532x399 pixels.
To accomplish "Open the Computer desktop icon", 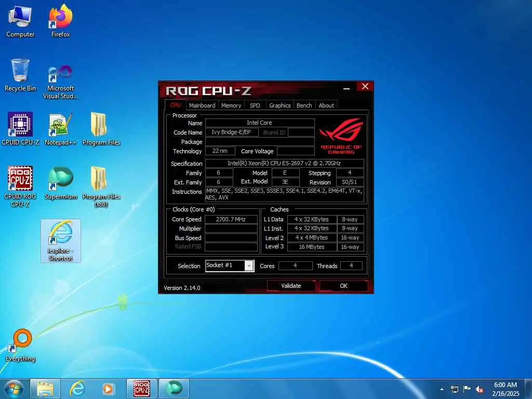I will [20, 21].
